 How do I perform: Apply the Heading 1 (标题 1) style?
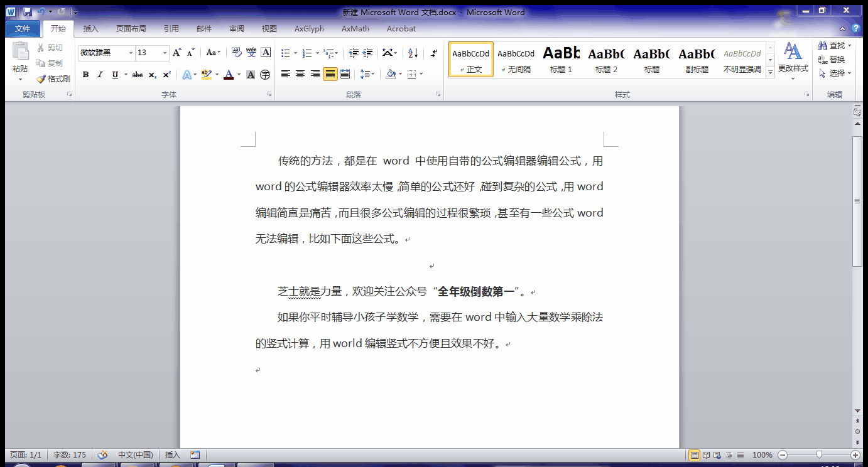coord(561,60)
